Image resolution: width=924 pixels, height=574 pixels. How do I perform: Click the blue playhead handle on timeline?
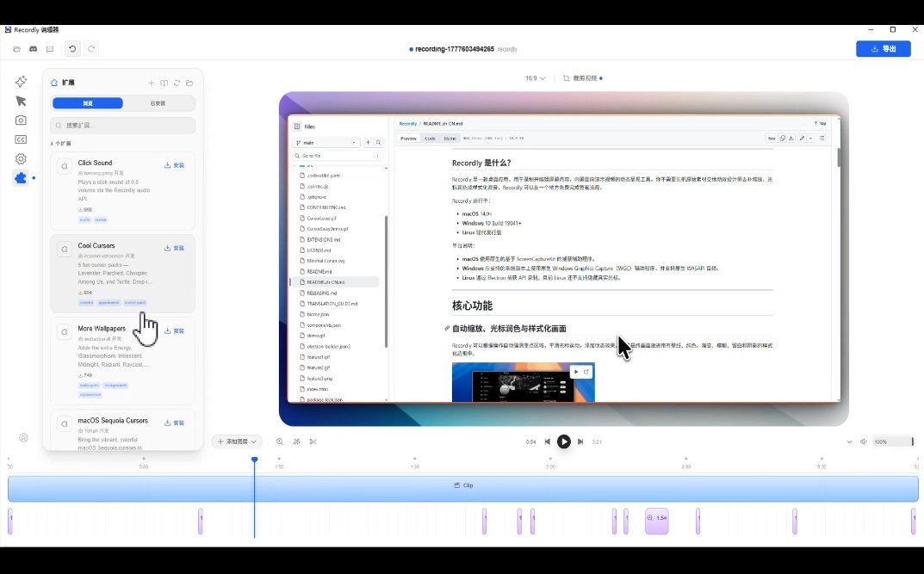(x=255, y=460)
